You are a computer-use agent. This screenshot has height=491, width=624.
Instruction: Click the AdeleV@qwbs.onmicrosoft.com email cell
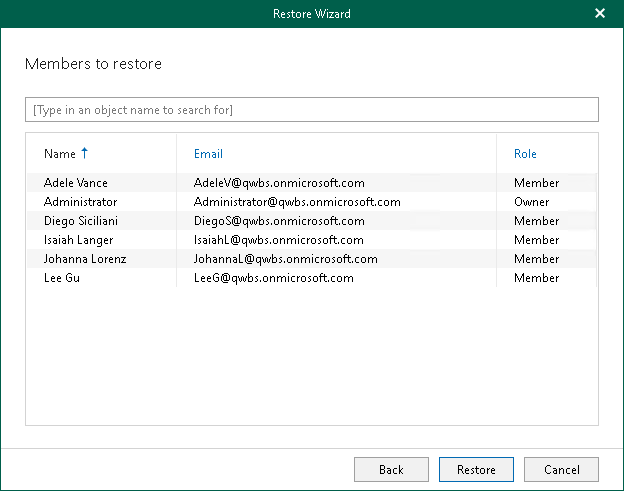click(279, 183)
